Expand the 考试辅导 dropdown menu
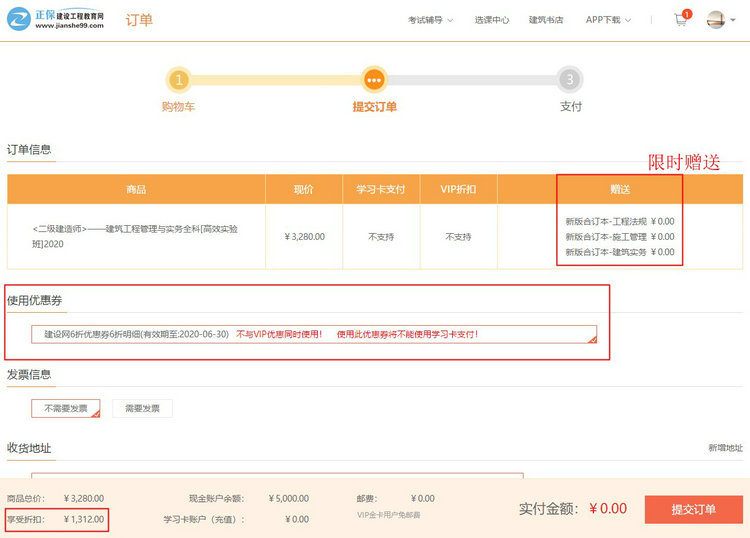 [x=430, y=20]
